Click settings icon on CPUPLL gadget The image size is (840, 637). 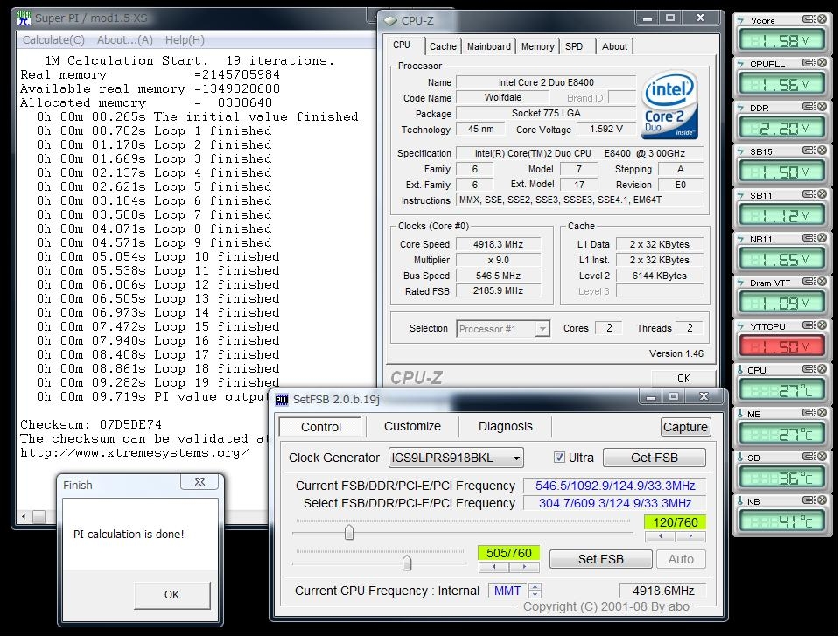pos(808,63)
